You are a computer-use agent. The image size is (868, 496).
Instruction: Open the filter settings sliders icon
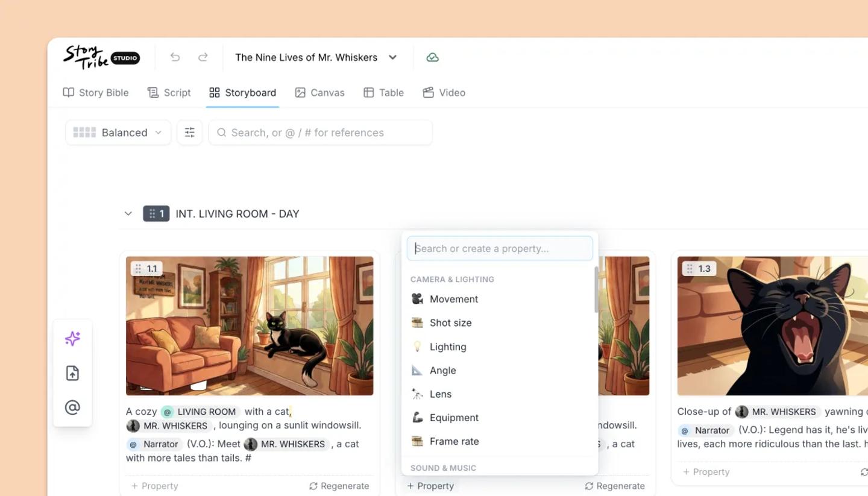(x=189, y=133)
